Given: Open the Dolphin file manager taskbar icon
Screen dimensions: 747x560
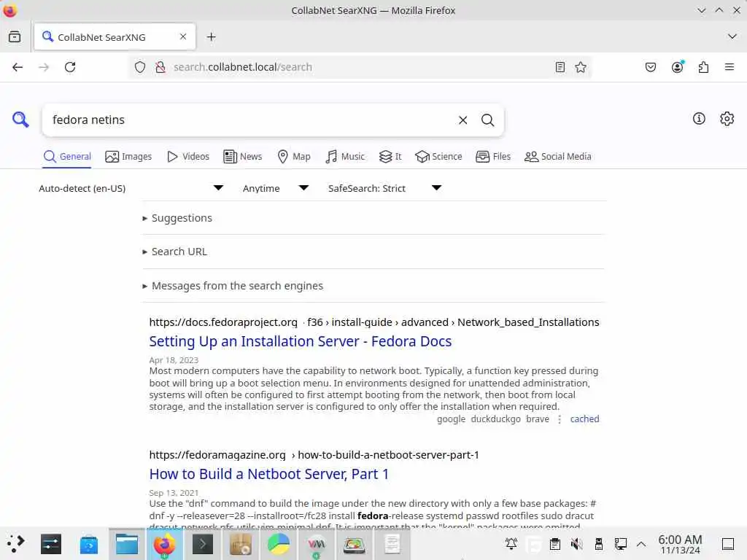Looking at the screenshot, I should (x=127, y=544).
